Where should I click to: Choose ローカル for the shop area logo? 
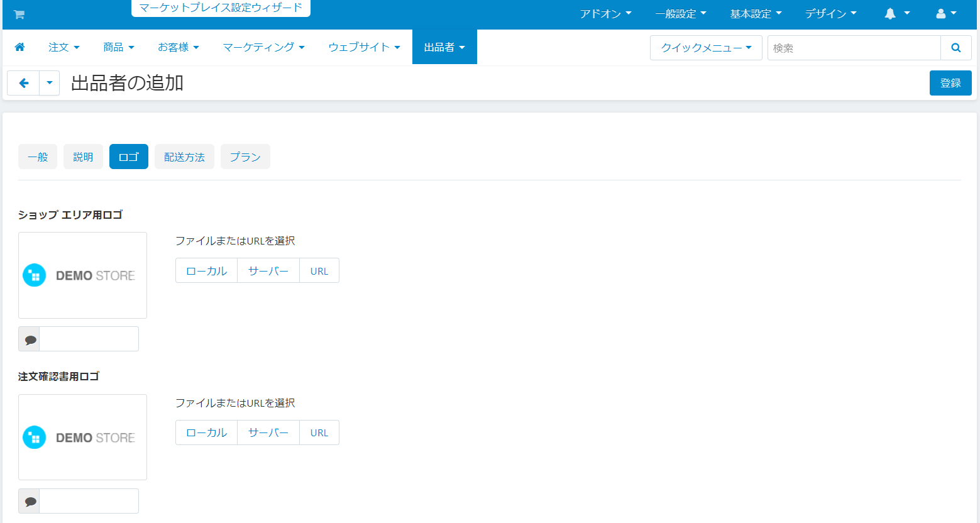pyautogui.click(x=206, y=271)
